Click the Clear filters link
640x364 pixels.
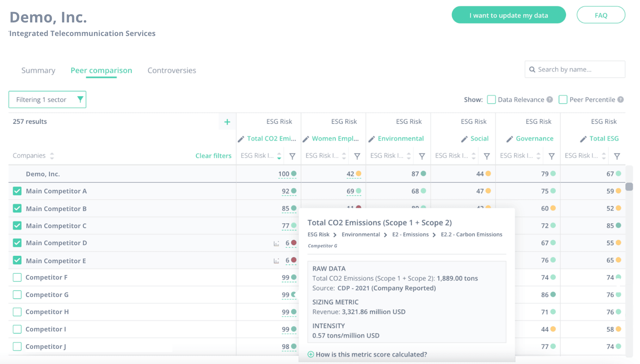point(213,156)
